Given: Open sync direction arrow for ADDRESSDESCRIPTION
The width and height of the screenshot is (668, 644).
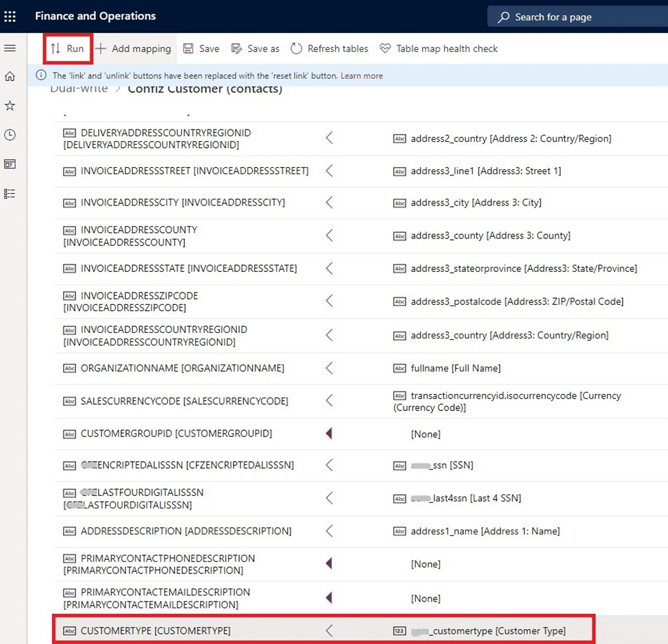Looking at the screenshot, I should [329, 531].
